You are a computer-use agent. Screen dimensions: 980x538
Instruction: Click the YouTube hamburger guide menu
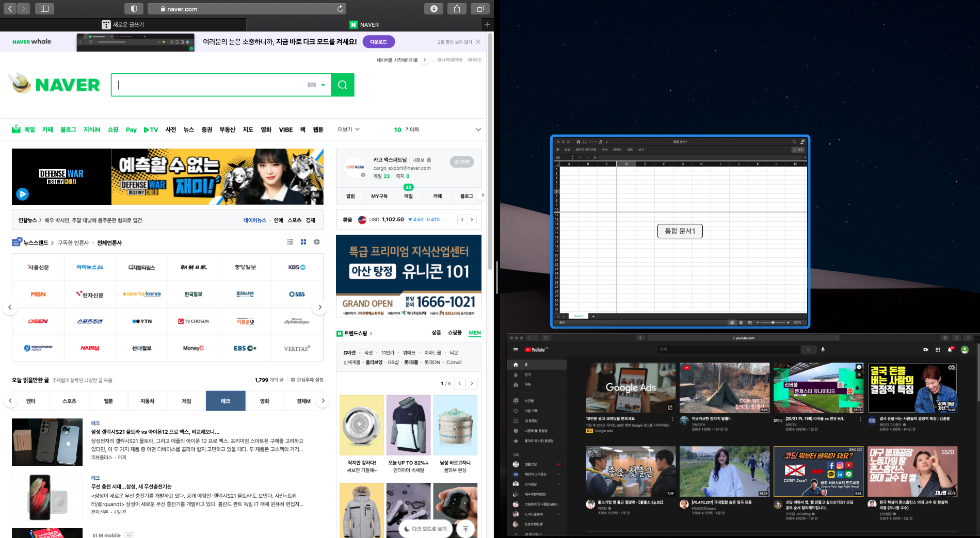tap(515, 350)
